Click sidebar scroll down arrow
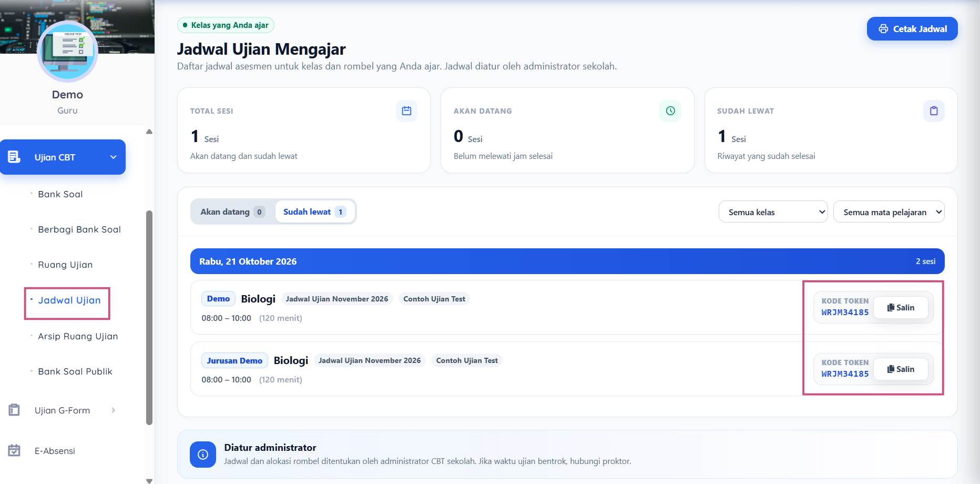This screenshot has width=980, height=484. click(x=149, y=480)
